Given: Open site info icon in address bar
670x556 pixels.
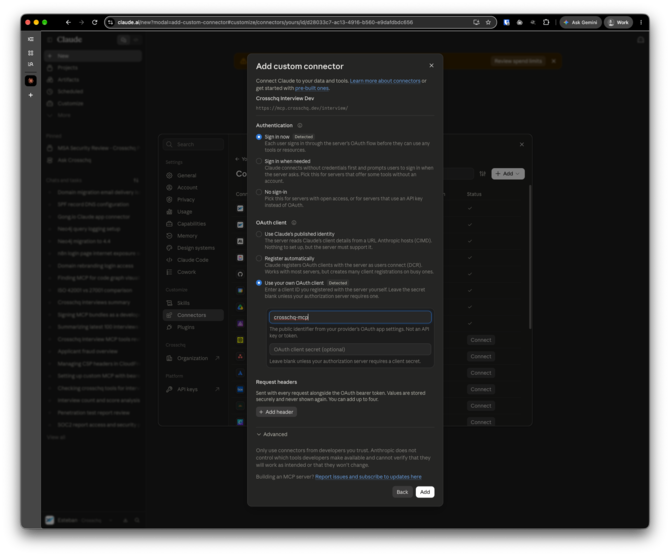Looking at the screenshot, I should click(111, 22).
